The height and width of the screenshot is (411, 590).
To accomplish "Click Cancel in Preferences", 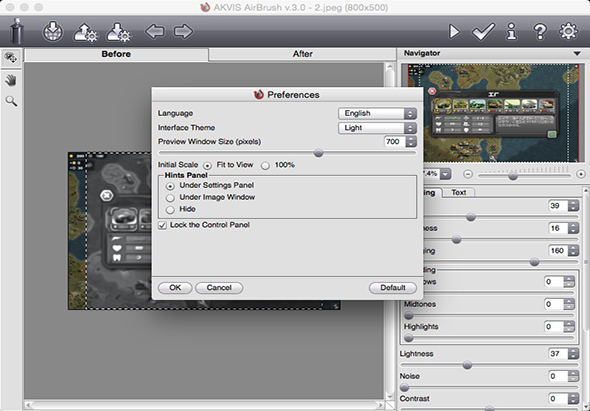I will 219,288.
